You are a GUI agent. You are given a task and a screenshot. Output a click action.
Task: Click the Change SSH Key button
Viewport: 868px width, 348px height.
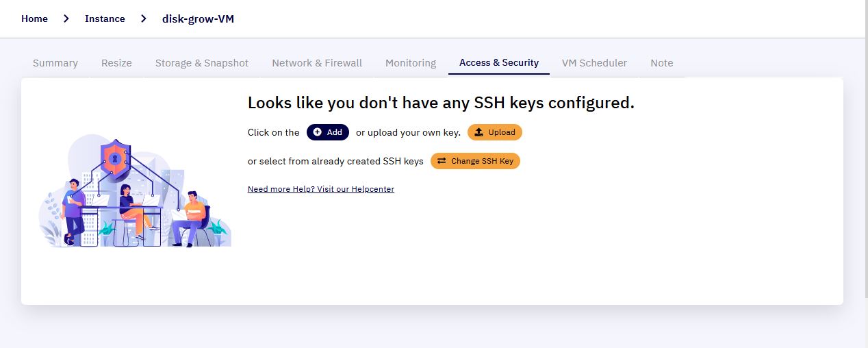tap(475, 161)
